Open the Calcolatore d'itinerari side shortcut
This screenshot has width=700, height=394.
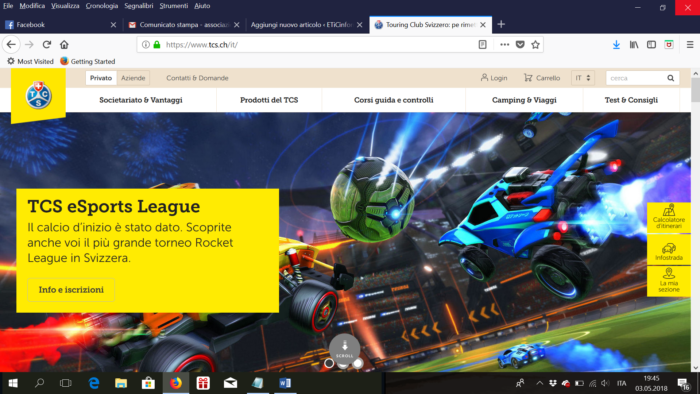668,217
